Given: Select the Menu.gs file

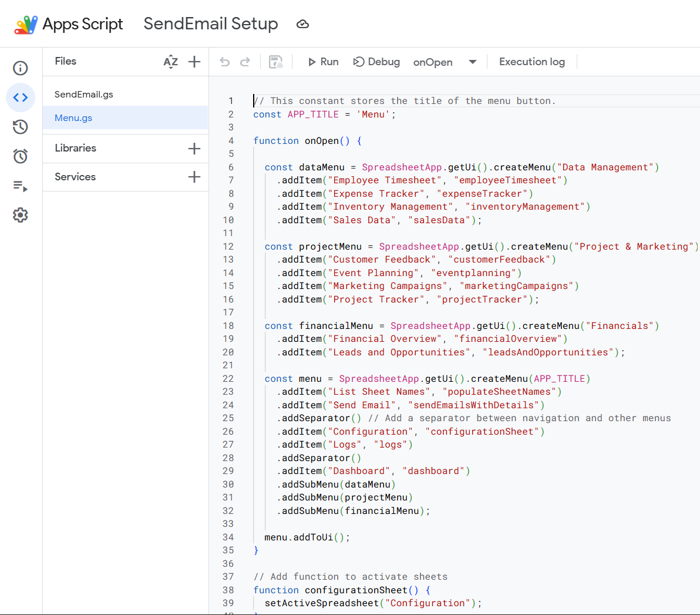Looking at the screenshot, I should (126, 118).
